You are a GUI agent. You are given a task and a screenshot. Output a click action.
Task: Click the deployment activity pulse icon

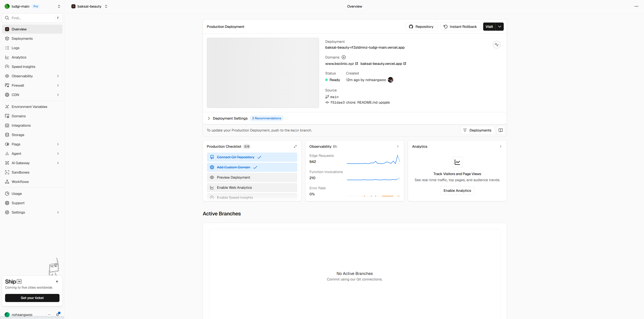pyautogui.click(x=497, y=45)
